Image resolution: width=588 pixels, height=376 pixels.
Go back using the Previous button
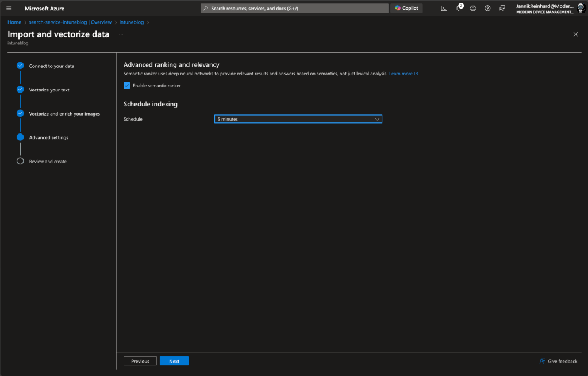(x=140, y=360)
